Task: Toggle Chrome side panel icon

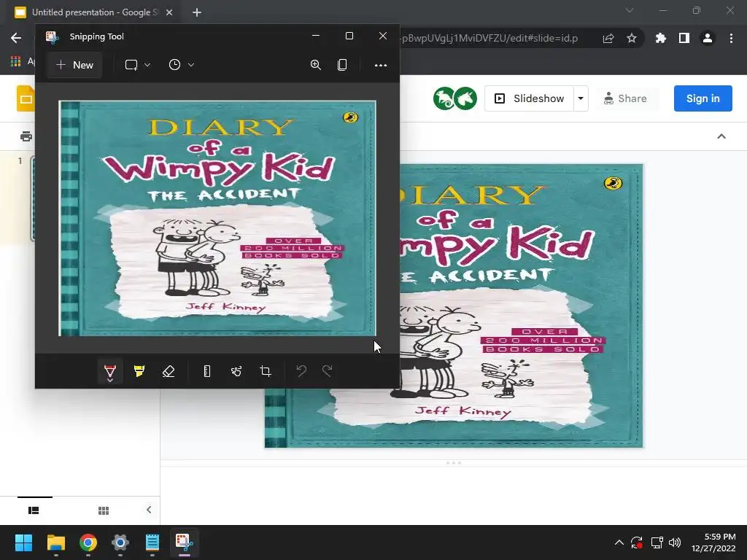Action: [684, 38]
